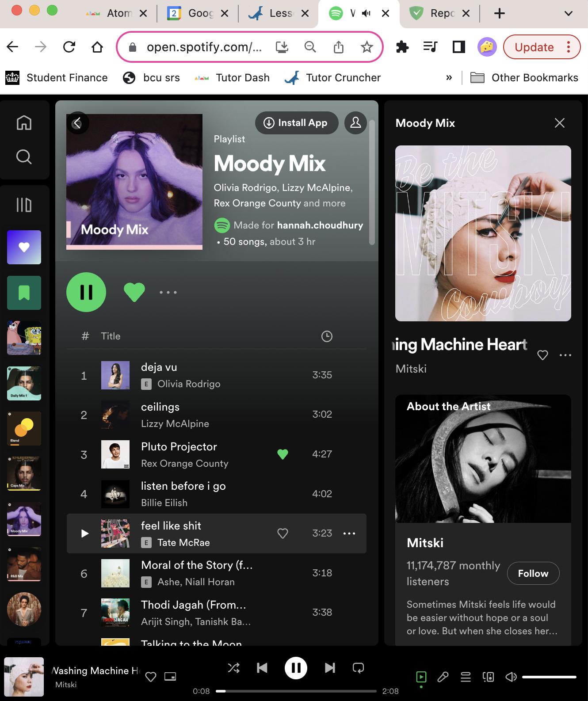Like current song in bottom player bar
Viewport: 588px width, 701px height.
[x=151, y=677]
